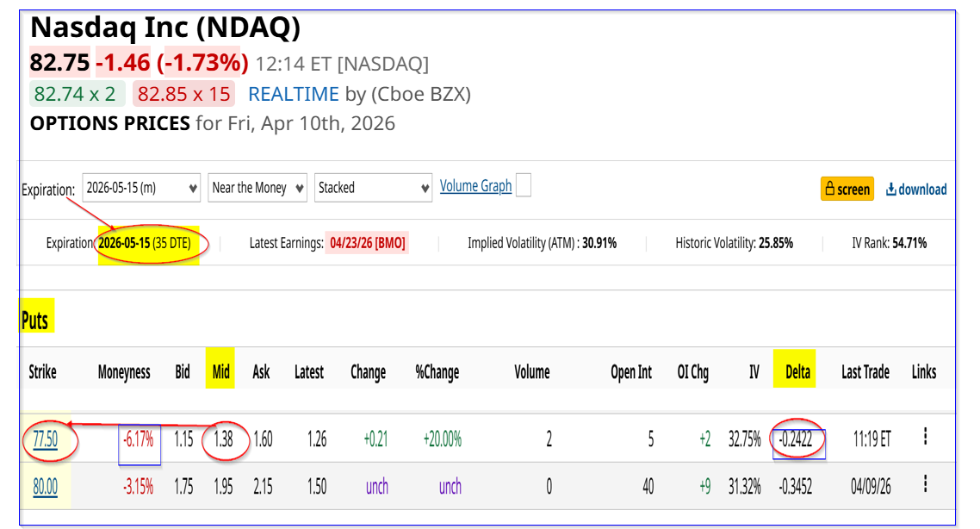Viewport: 980px width, 529px height.
Task: Open the 80.00 strike link
Action: [45, 487]
